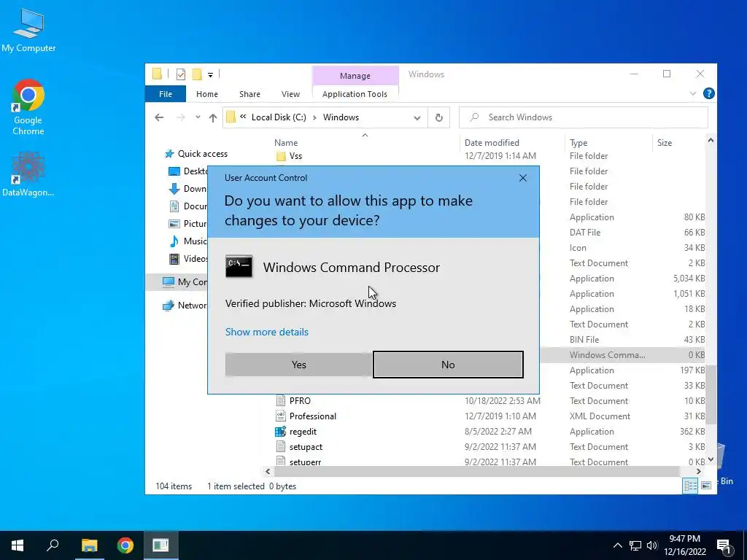Open network status tray icon
The height and width of the screenshot is (560, 747).
[x=635, y=545]
